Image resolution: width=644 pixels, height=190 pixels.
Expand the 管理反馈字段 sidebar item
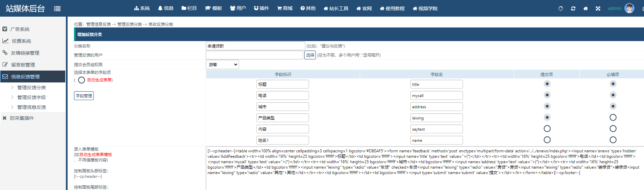(x=32, y=97)
